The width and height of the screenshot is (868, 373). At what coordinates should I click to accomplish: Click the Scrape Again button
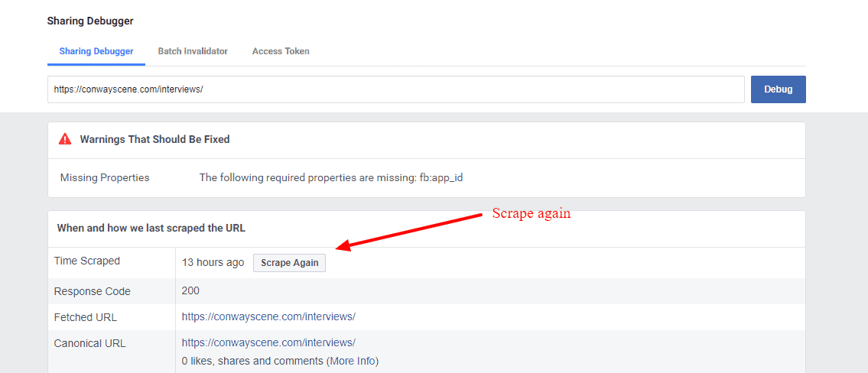pyautogui.click(x=290, y=263)
